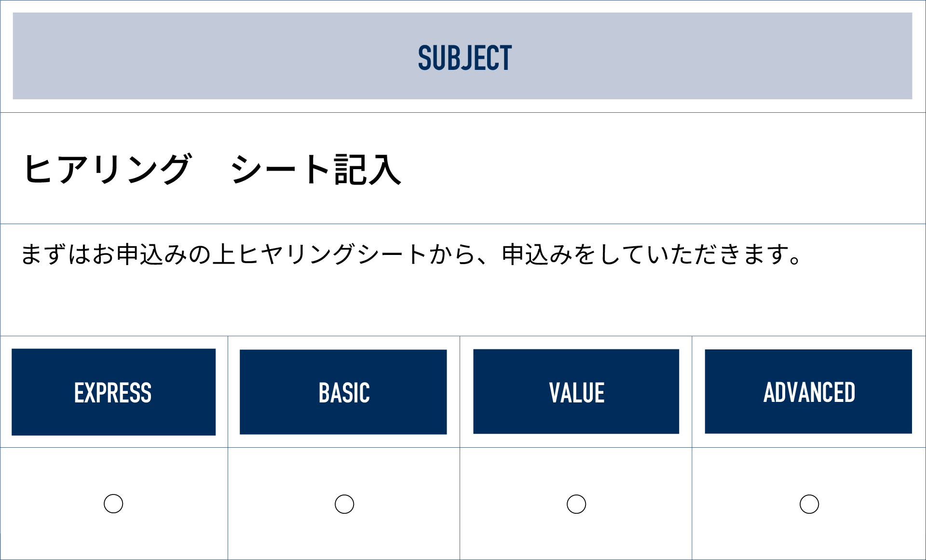
Task: Click まずは at the description's start
Action: click(x=55, y=254)
